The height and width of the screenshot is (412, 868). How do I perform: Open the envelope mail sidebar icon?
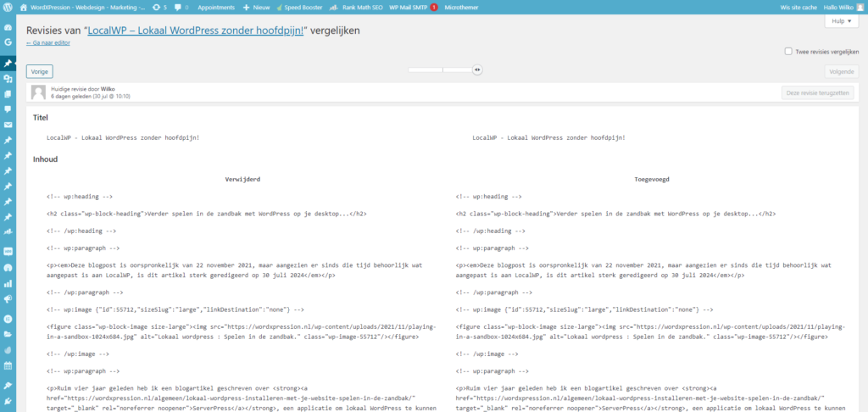coord(8,125)
